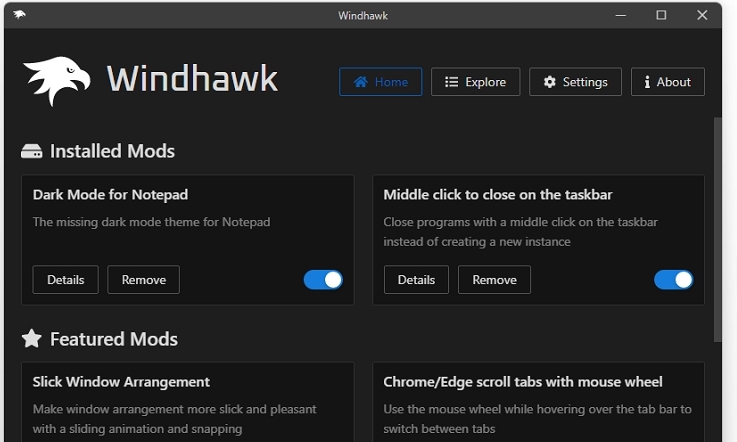Click the Slick Window Arrangement title

point(121,382)
